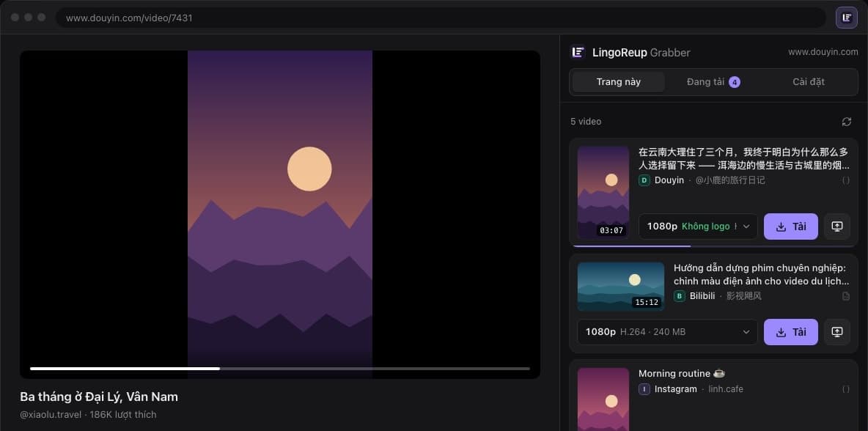
Task: Expand the 1080p H.264 240 MB dropdown
Action: tap(667, 332)
